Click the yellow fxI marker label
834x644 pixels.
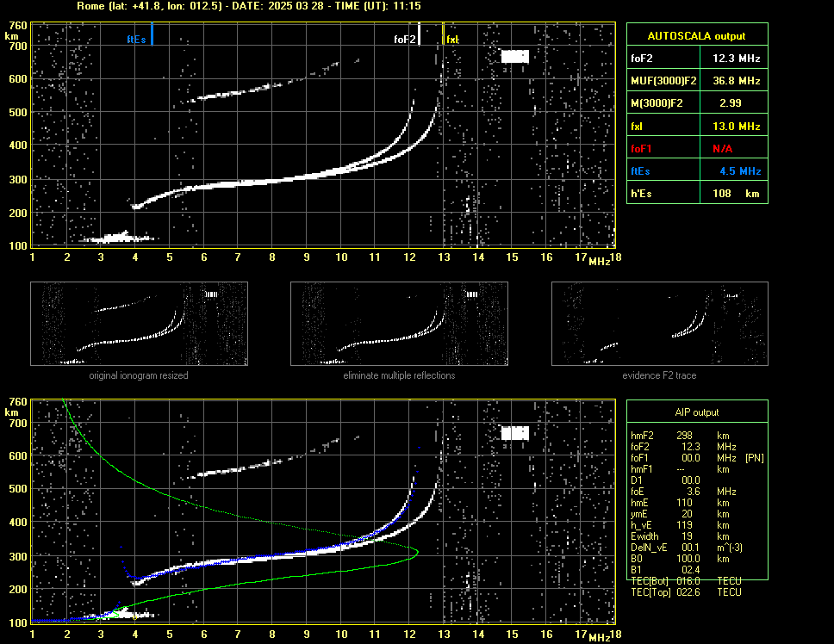452,40
